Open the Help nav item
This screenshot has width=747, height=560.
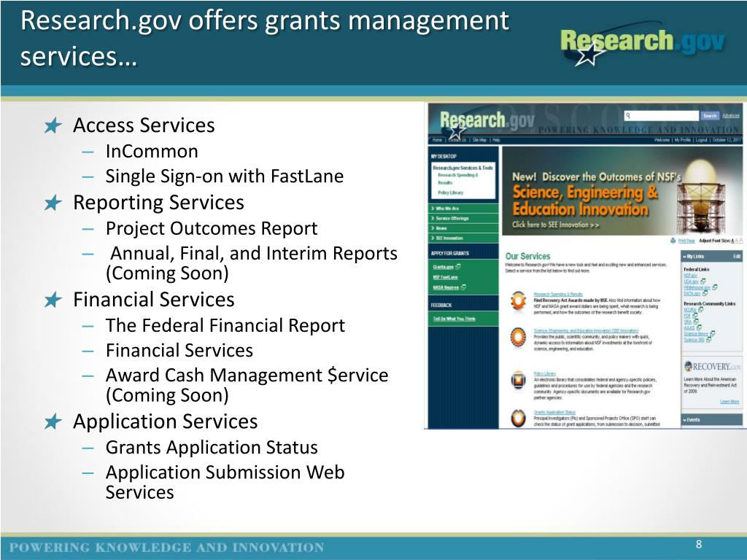tap(496, 140)
